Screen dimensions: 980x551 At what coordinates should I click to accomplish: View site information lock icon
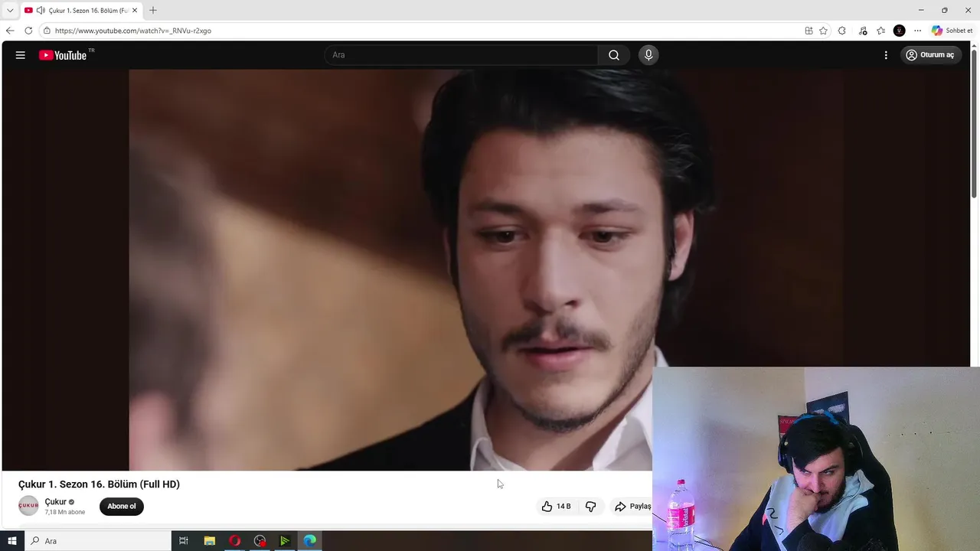point(47,31)
